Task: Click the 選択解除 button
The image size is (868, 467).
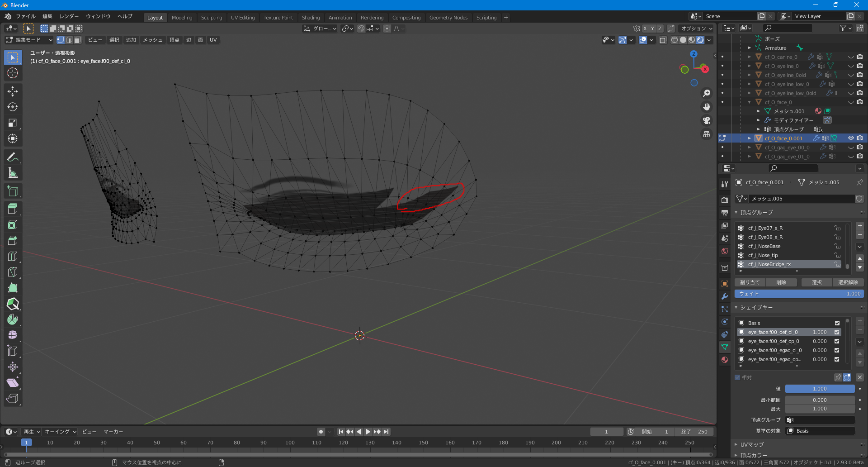Action: [848, 282]
